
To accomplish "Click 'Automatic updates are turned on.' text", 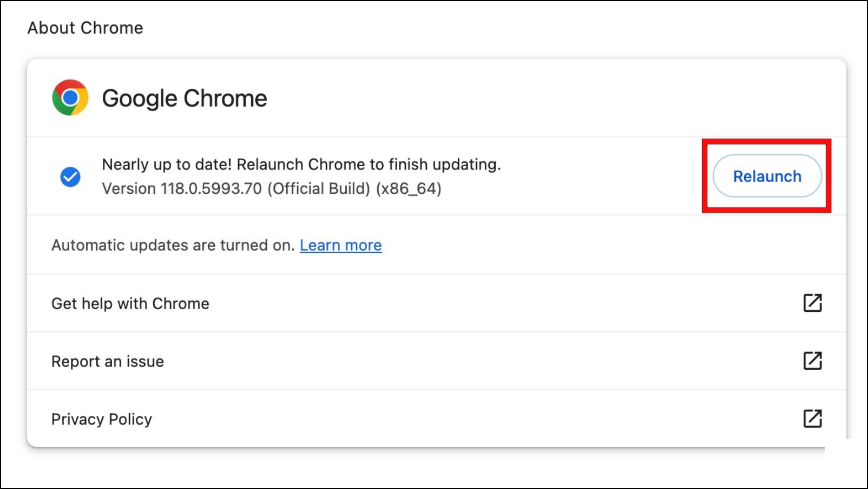I will 173,245.
